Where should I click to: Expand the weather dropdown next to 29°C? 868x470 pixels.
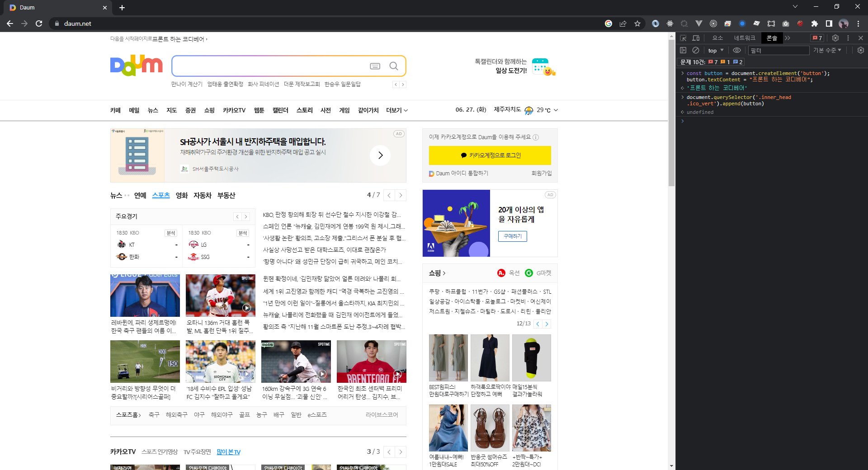556,110
